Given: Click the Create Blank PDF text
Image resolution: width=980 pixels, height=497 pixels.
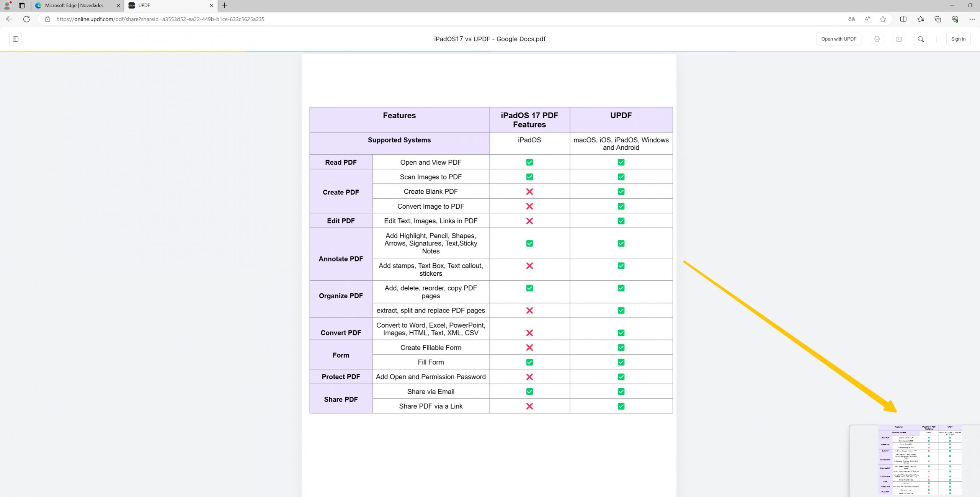Looking at the screenshot, I should point(431,191).
